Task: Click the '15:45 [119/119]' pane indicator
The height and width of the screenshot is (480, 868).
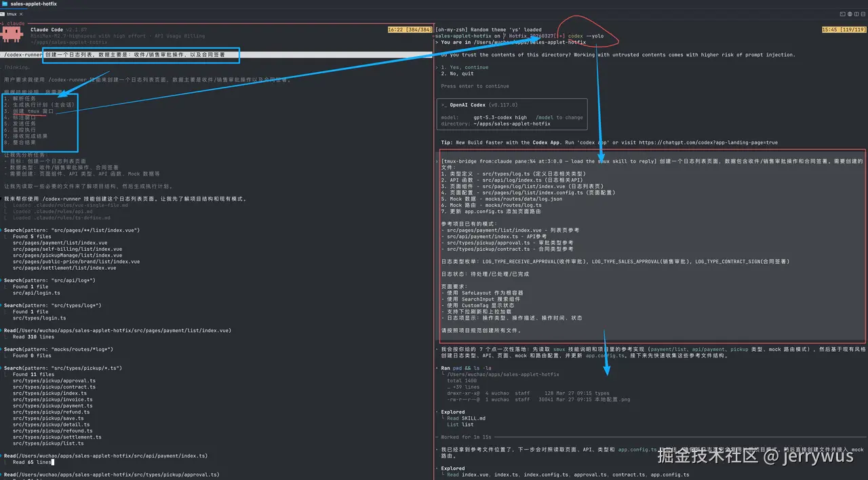Action: [844, 30]
